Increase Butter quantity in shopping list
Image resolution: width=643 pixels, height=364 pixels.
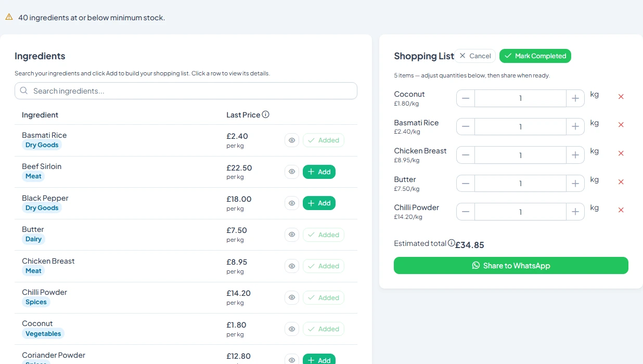pyautogui.click(x=575, y=184)
